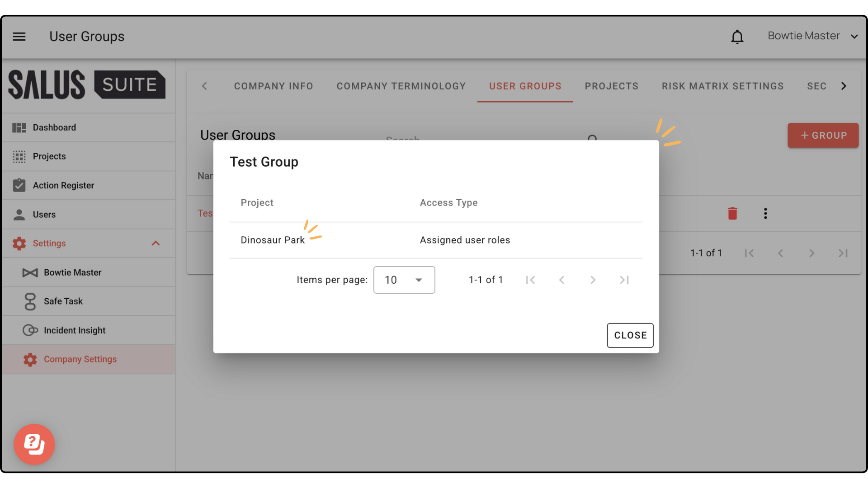Open Safe Task settings item
The width and height of the screenshot is (868, 488).
pyautogui.click(x=63, y=301)
